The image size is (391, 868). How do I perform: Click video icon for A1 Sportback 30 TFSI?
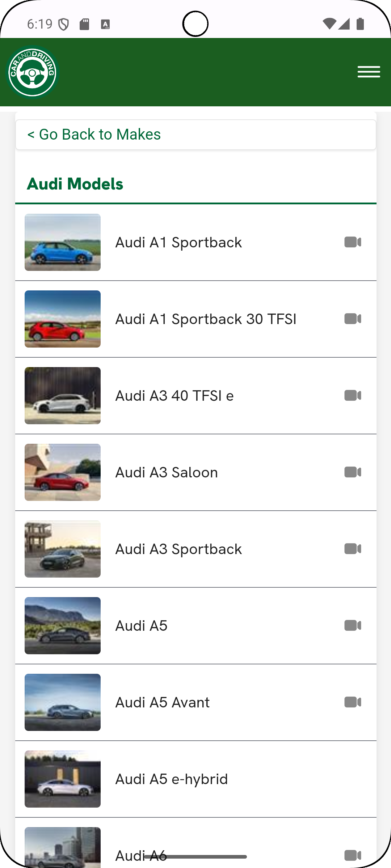pyautogui.click(x=353, y=319)
